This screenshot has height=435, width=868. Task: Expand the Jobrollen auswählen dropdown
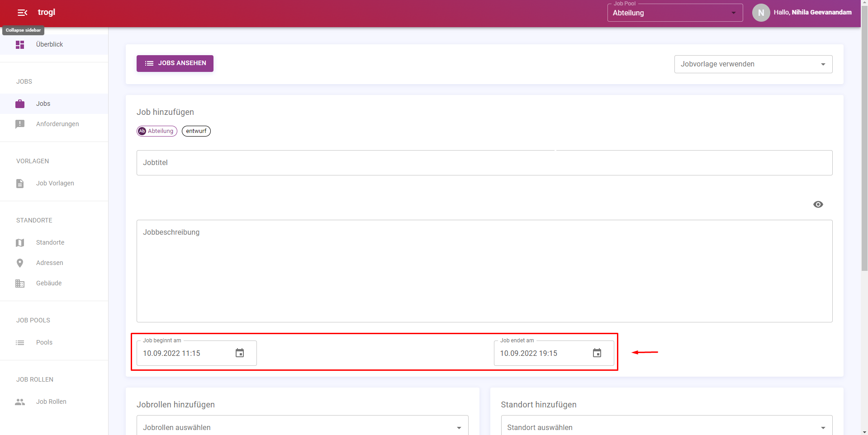(x=302, y=427)
